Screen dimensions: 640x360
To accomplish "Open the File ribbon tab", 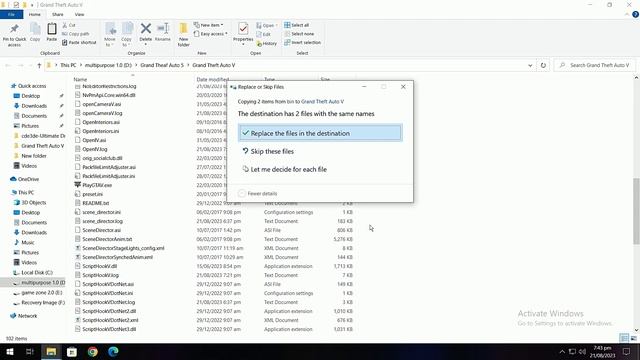I will point(11,14).
